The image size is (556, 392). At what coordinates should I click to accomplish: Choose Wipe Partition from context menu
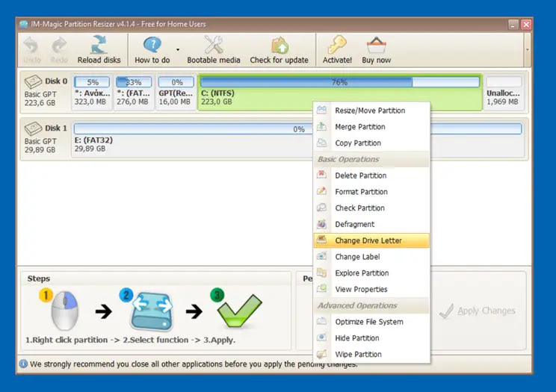point(371,355)
